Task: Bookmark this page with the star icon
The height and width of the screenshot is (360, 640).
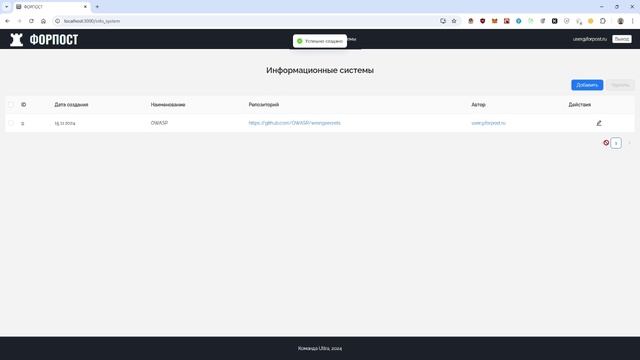Action: tap(454, 21)
